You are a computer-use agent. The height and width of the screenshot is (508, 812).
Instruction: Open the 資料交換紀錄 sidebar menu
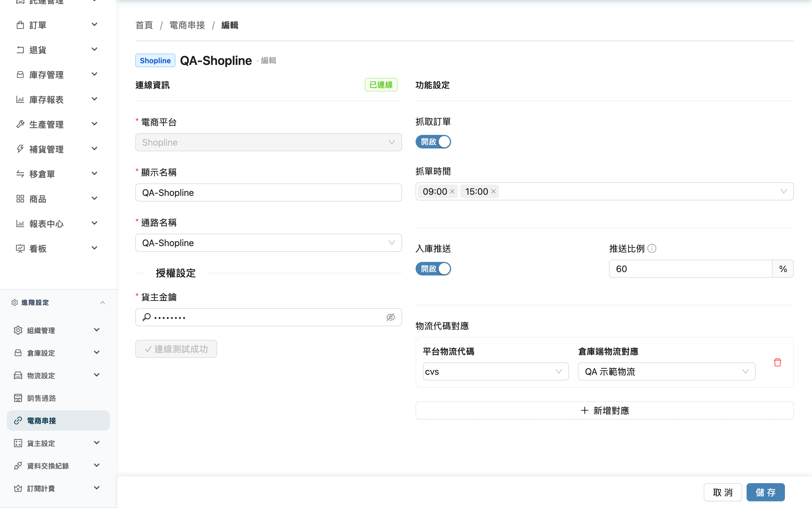[x=58, y=466]
